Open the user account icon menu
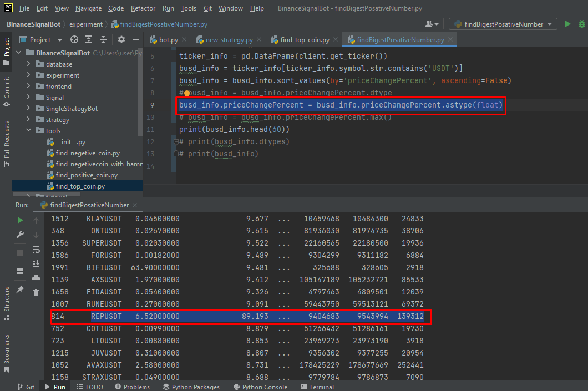 pos(431,24)
